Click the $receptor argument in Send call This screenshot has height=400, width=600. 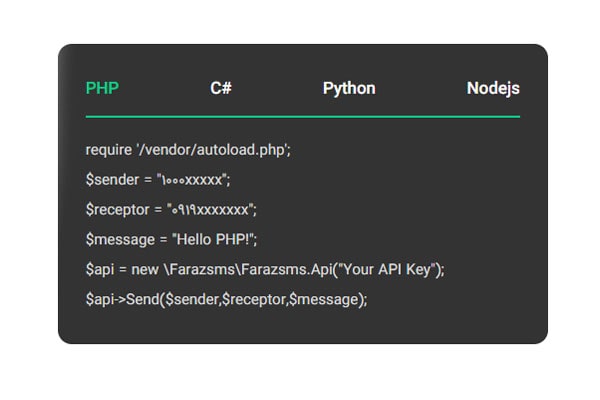coord(254,299)
